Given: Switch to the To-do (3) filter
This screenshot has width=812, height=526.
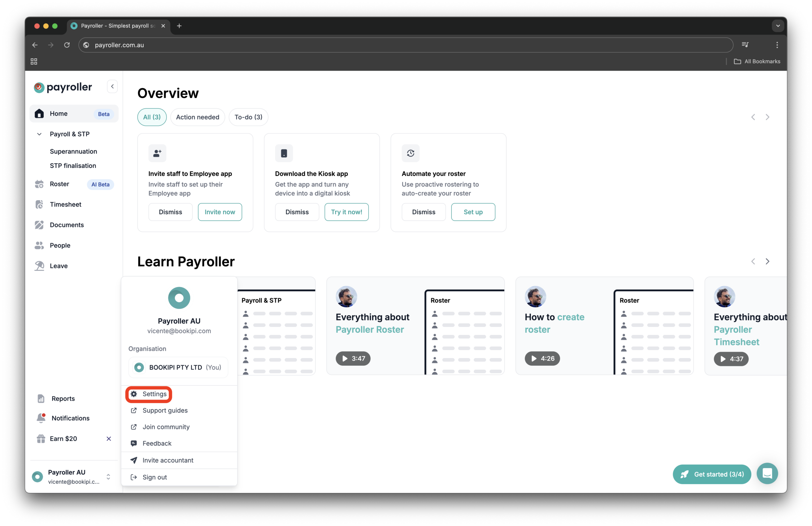Looking at the screenshot, I should coord(248,117).
